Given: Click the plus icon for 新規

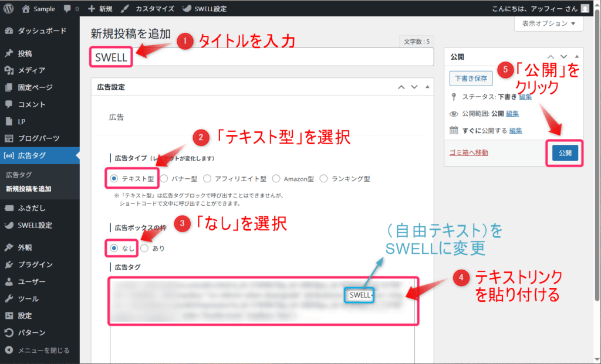Looking at the screenshot, I should tap(91, 9).
